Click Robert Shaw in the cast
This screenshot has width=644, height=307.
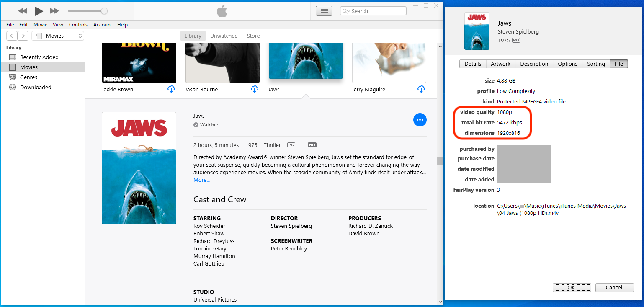pyautogui.click(x=209, y=234)
